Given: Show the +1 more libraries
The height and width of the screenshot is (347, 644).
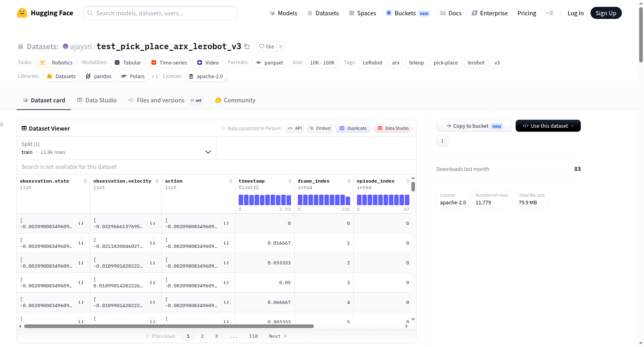Looking at the screenshot, I should click(x=155, y=76).
